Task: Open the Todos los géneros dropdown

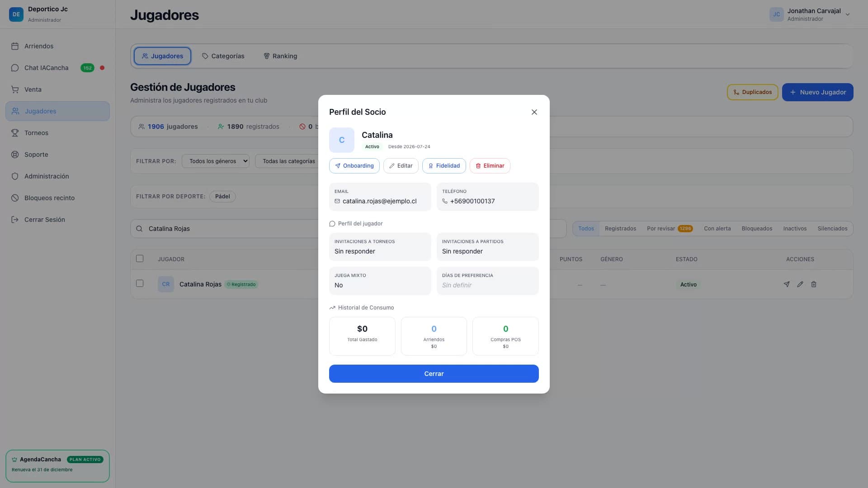Action: click(216, 161)
